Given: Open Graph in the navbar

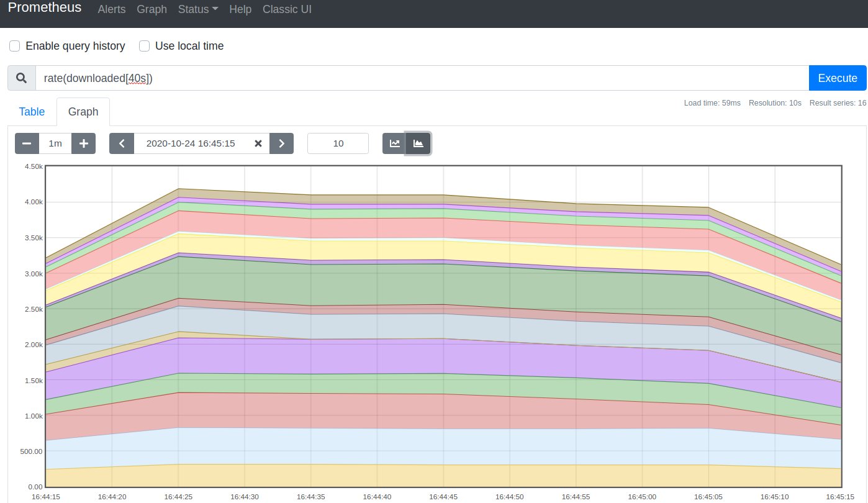Looking at the screenshot, I should (x=152, y=9).
